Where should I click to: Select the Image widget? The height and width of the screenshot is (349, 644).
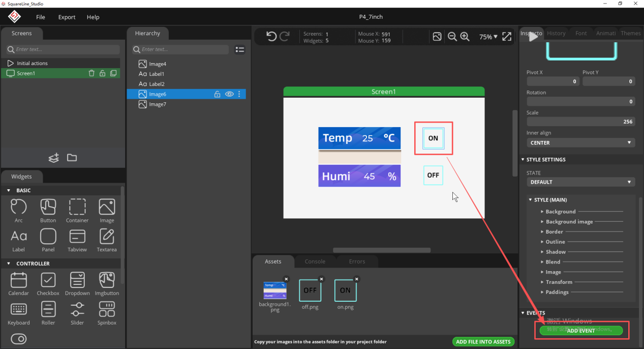[107, 211]
